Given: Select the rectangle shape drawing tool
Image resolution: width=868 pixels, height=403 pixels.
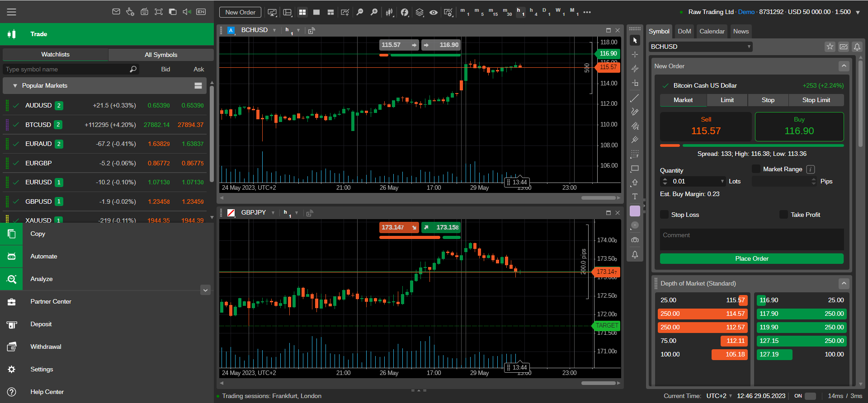Looking at the screenshot, I should (635, 169).
